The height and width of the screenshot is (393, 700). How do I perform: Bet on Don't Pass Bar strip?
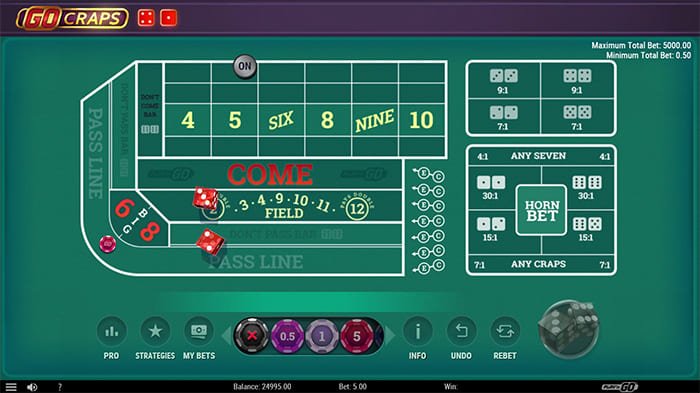point(286,234)
